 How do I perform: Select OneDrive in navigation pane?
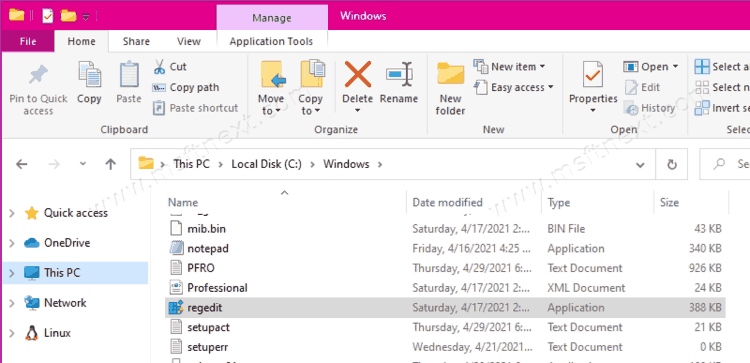(66, 243)
